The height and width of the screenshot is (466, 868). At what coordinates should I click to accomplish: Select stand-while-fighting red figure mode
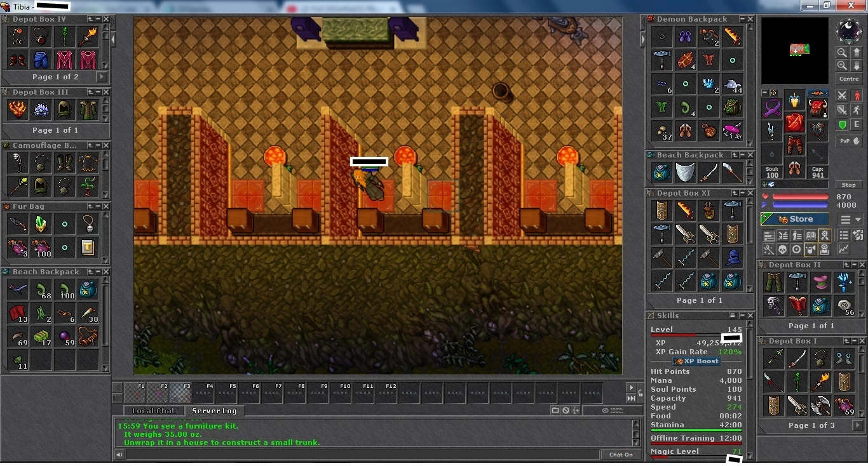[857, 96]
